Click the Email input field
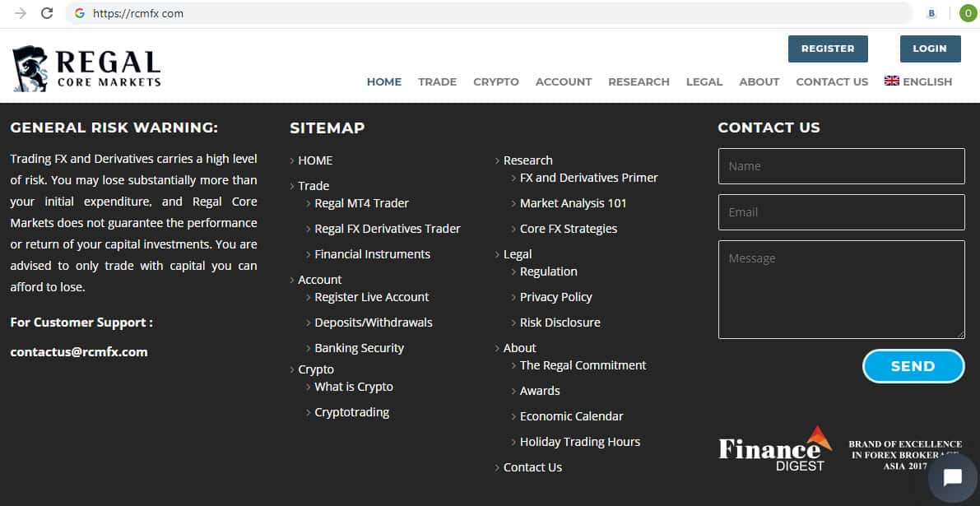This screenshot has width=980, height=506. (x=841, y=212)
